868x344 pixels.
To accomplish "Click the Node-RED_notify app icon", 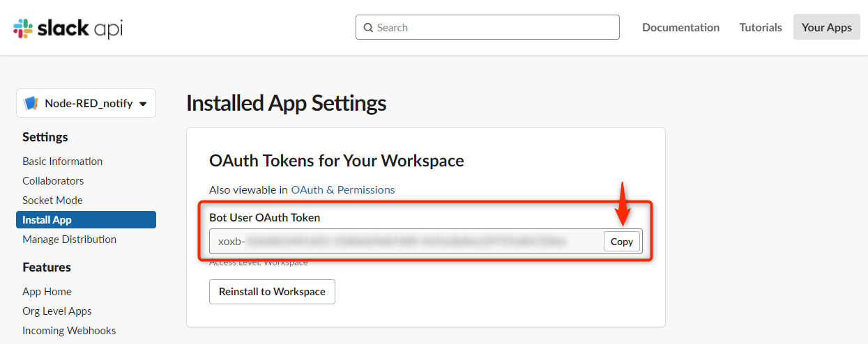I will point(31,103).
